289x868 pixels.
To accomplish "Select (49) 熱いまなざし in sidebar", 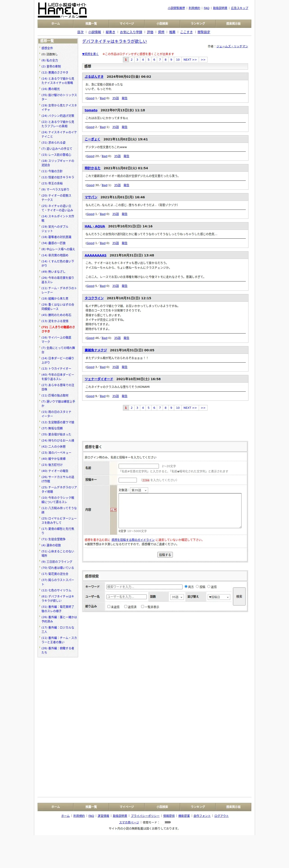I will 54,272.
